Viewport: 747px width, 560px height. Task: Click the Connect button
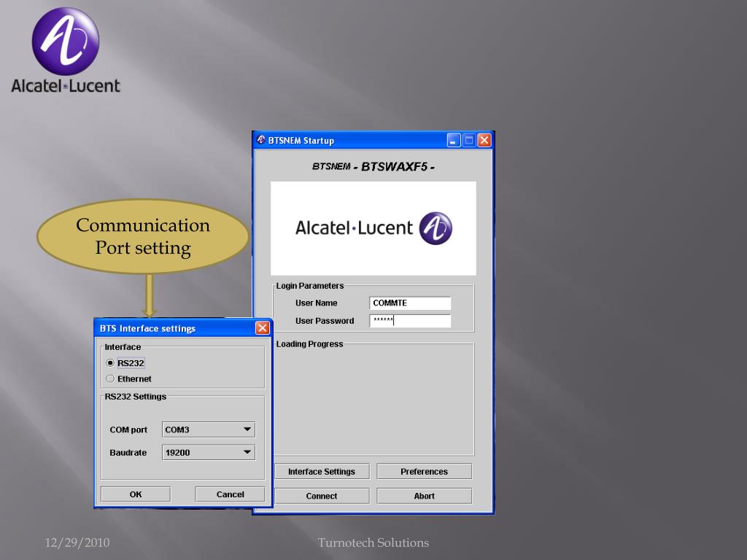tap(322, 496)
